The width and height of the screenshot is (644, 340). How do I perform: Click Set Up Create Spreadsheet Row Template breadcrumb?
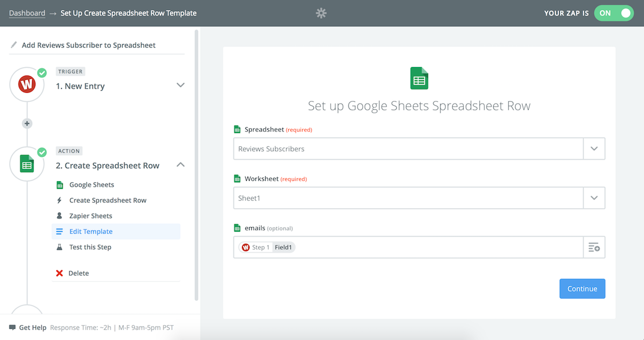click(129, 13)
